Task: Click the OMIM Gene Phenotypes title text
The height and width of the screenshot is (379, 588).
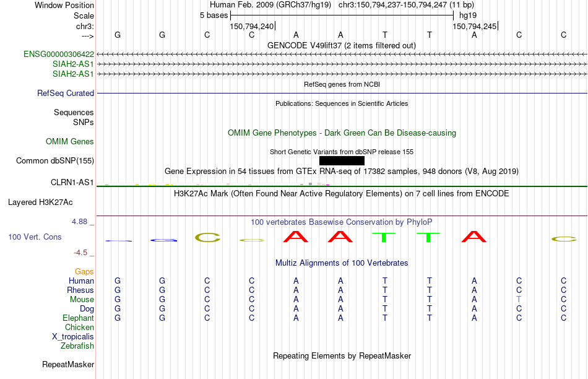Action: click(342, 133)
